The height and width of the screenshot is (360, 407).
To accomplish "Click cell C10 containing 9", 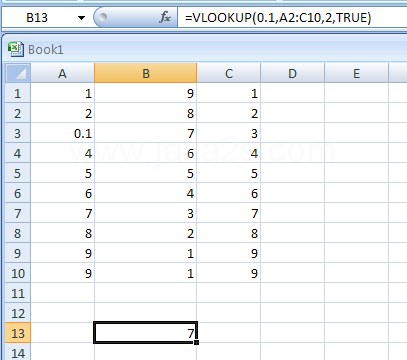I will (x=229, y=273).
